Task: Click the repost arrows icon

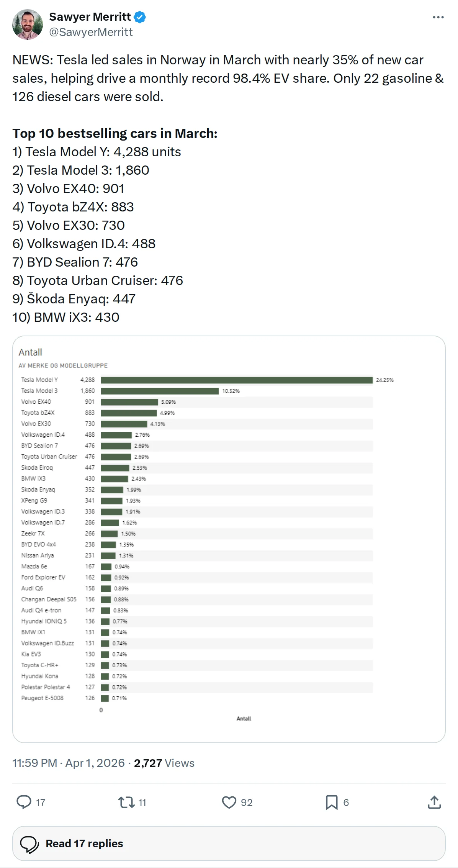Action: tap(126, 802)
